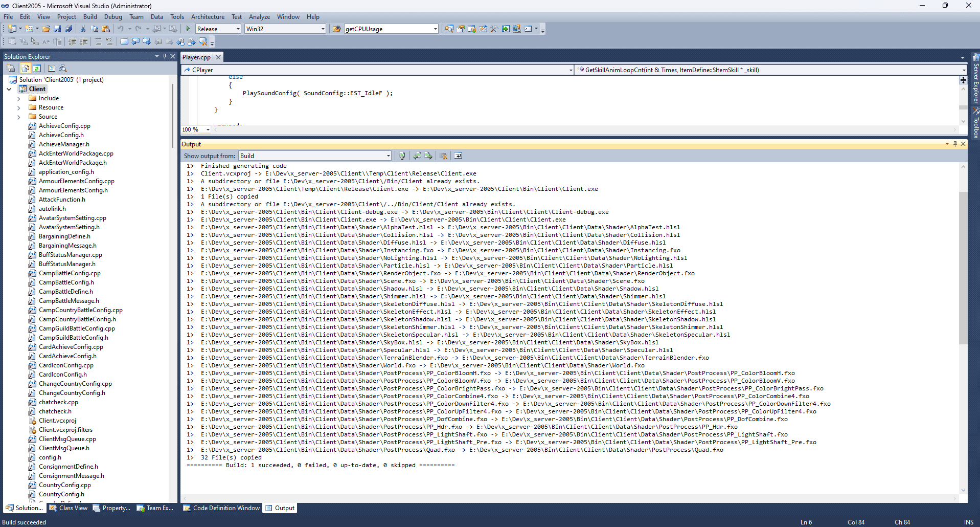Expand the Include folder node
The image size is (980, 527).
[x=19, y=98]
